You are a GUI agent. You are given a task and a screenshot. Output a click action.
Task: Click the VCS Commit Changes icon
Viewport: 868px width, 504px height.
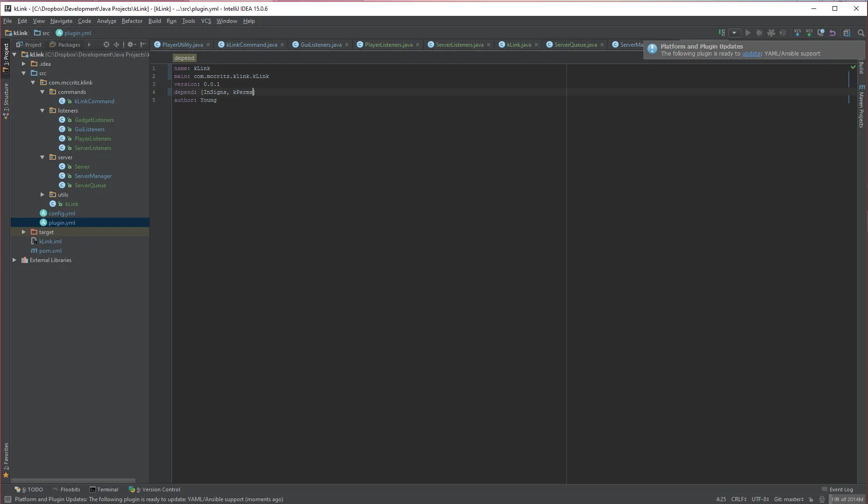pyautogui.click(x=809, y=33)
